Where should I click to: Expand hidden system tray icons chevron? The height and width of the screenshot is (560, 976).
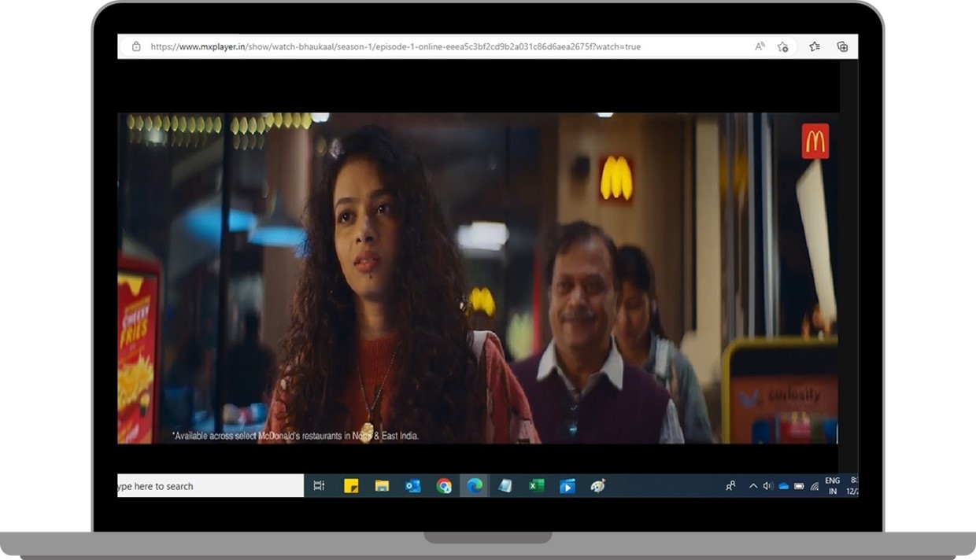tap(753, 486)
